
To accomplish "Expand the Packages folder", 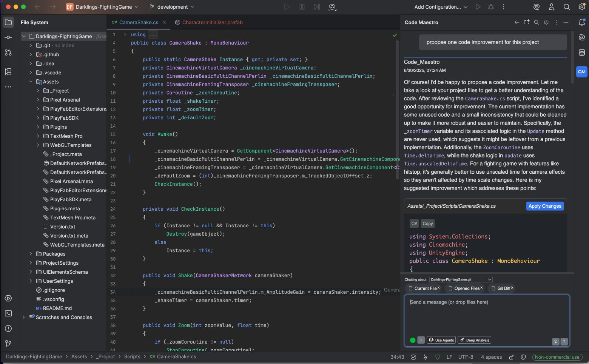I will [31, 254].
